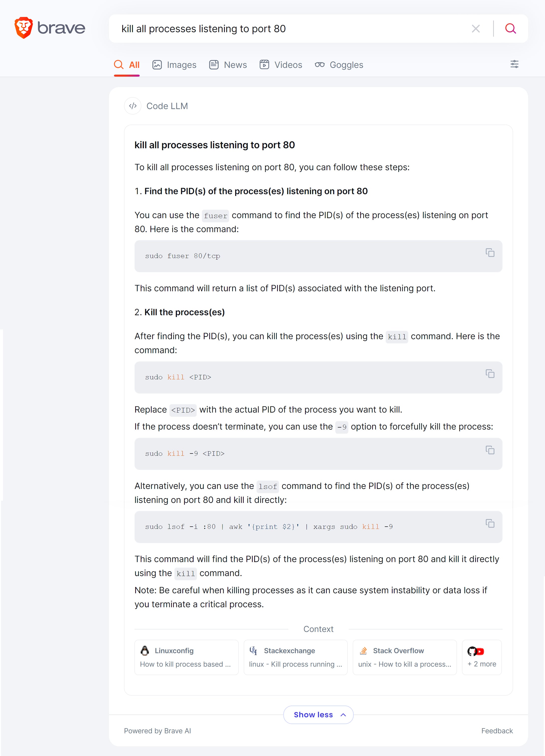
Task: Open the Goggles tab
Action: click(x=339, y=65)
